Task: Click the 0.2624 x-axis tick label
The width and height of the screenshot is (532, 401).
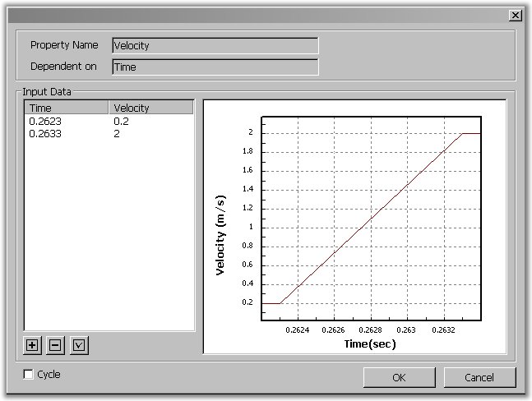Action: 298,330
